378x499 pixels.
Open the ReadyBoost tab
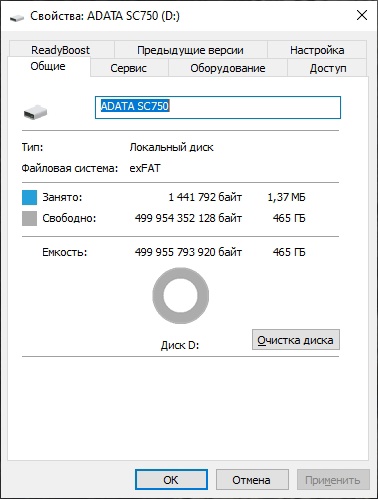(x=61, y=50)
